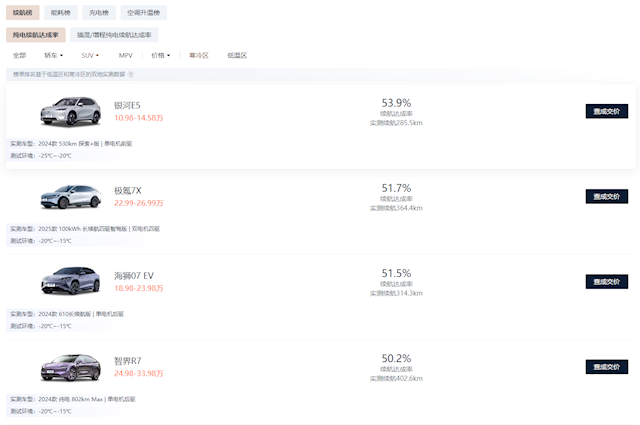Click the 海狮07 EV tested model description line
Viewport: 640px width, 425px height.
coord(67,314)
